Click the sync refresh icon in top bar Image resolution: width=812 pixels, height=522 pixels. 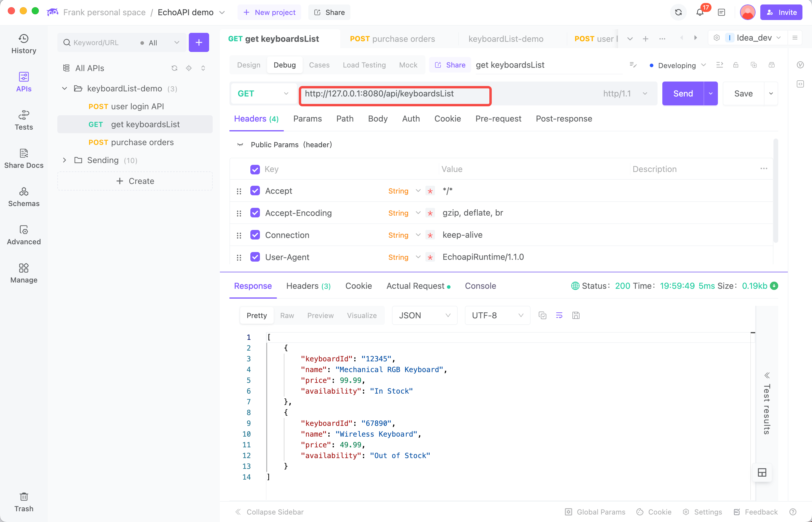678,13
